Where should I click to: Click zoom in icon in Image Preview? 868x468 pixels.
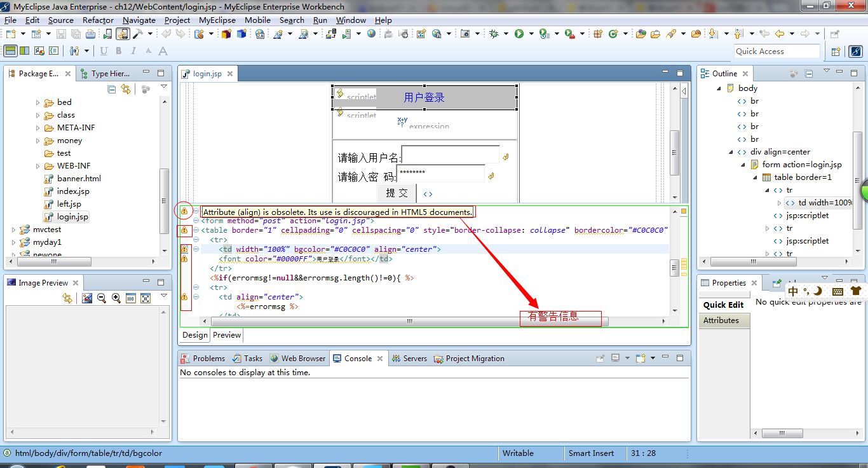pyautogui.click(x=116, y=298)
